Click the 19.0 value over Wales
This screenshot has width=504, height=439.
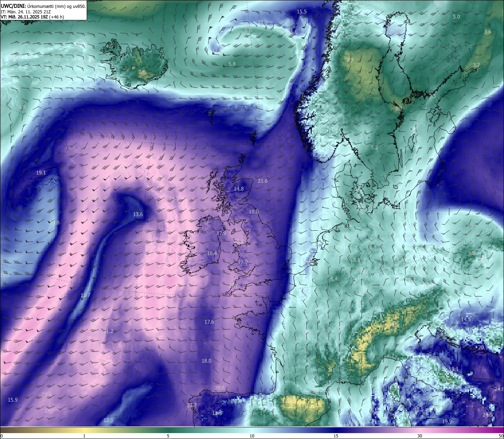tap(243, 262)
